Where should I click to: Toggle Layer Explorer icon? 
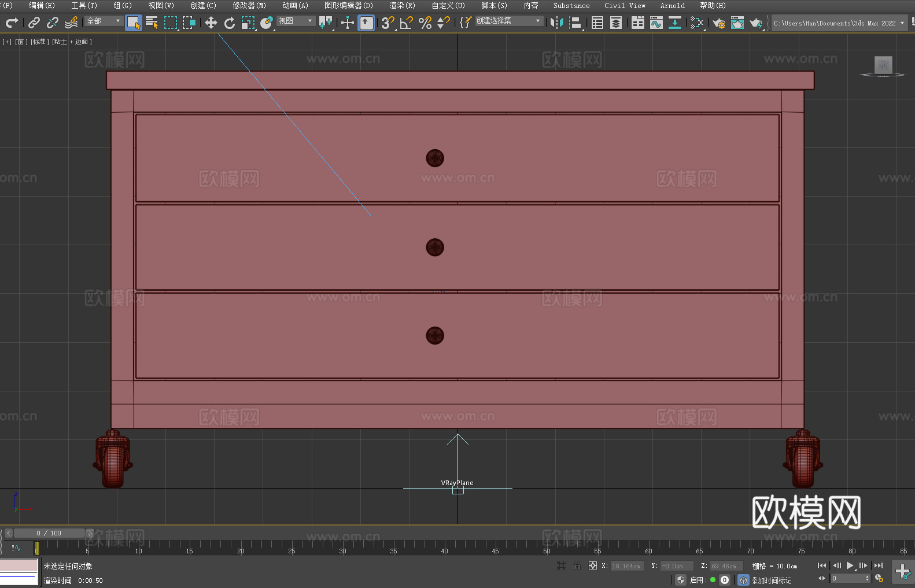pos(616,23)
